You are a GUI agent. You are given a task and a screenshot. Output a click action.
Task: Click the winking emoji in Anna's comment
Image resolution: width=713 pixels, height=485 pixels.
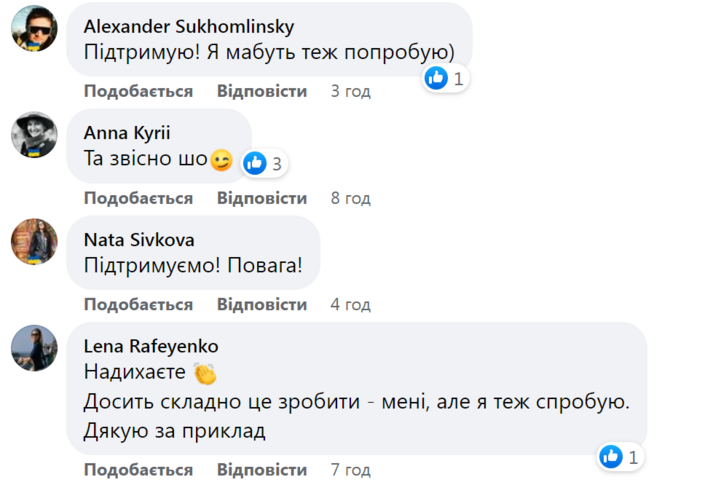[221, 161]
